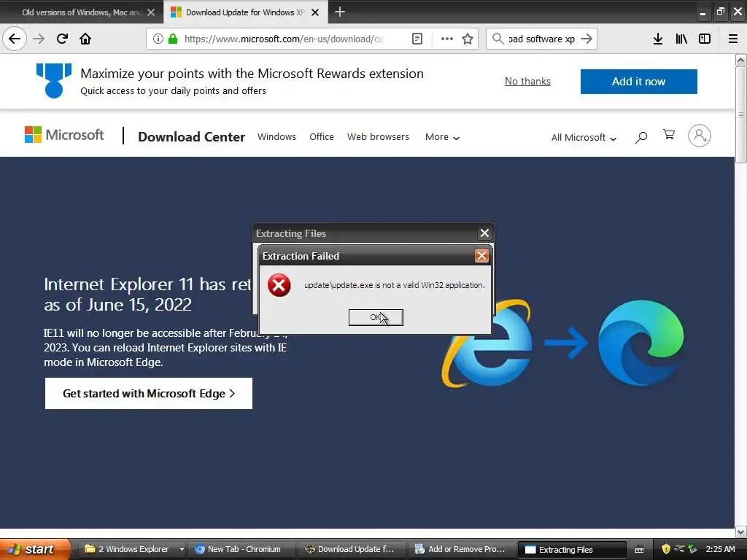Screen dimensions: 747x560
Task: Open a new browser tab
Action: [x=340, y=12]
